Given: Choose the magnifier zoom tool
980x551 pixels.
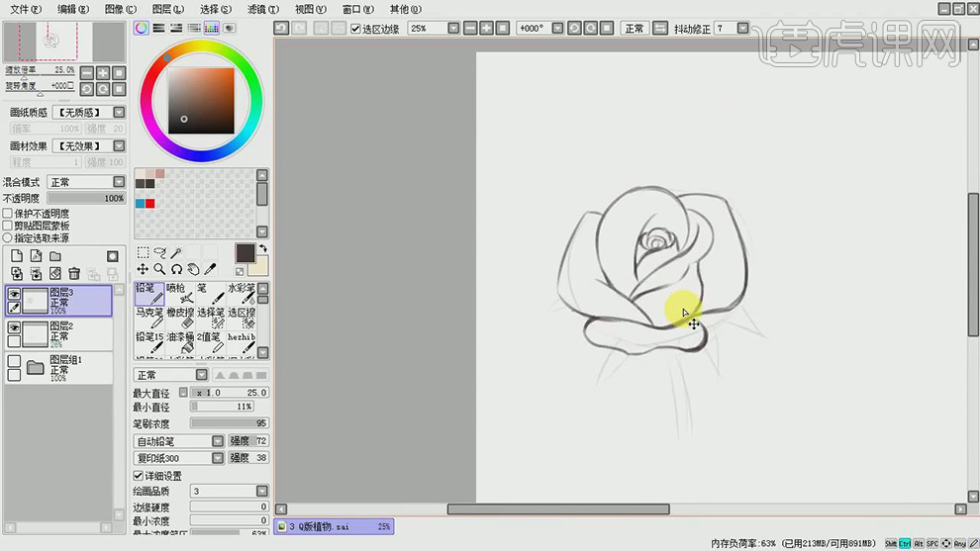Looking at the screenshot, I should click(159, 269).
